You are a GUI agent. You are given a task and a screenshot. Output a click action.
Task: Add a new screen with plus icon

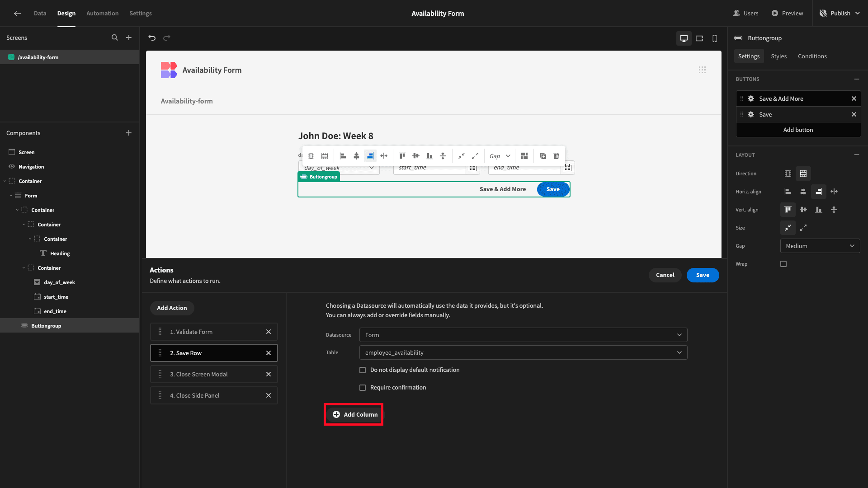pos(129,38)
